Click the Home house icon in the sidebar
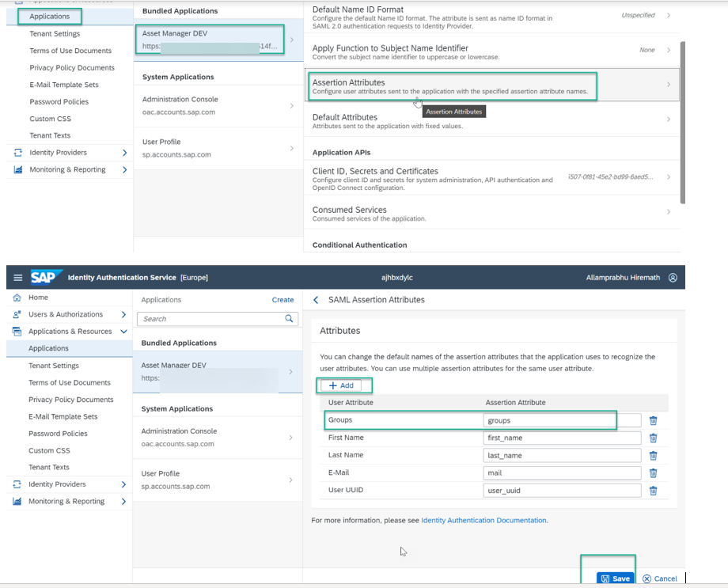Viewport: 728px width, 588px height. pyautogui.click(x=17, y=298)
